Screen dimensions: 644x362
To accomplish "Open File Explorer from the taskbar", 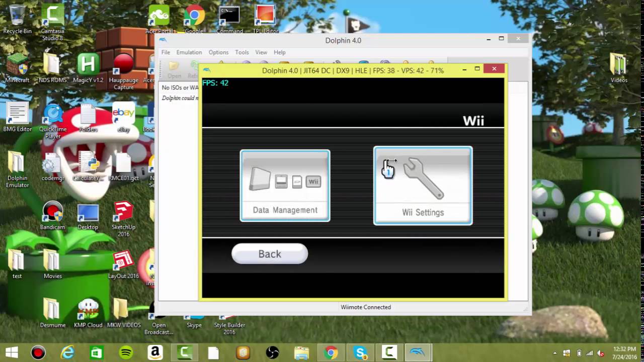I will click(x=301, y=352).
